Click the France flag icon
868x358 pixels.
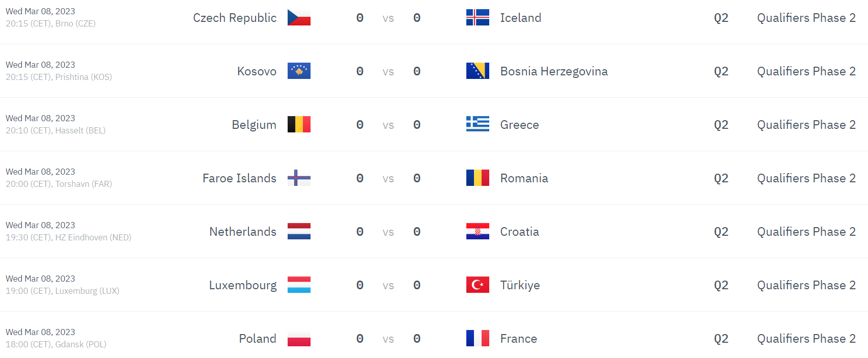(x=478, y=339)
